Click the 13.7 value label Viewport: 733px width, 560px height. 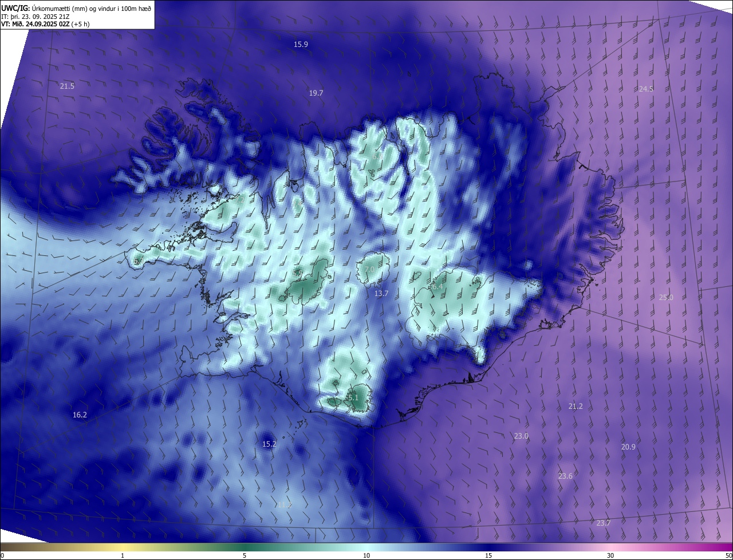(381, 293)
